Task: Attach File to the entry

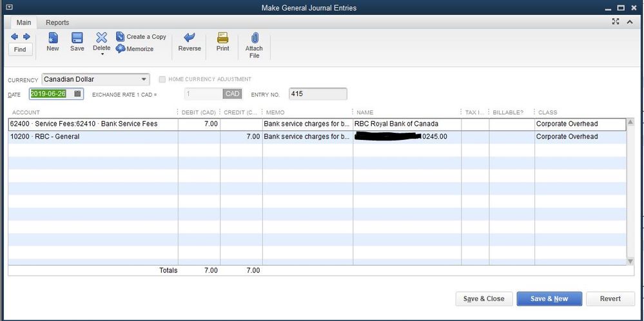Action: pos(254,45)
